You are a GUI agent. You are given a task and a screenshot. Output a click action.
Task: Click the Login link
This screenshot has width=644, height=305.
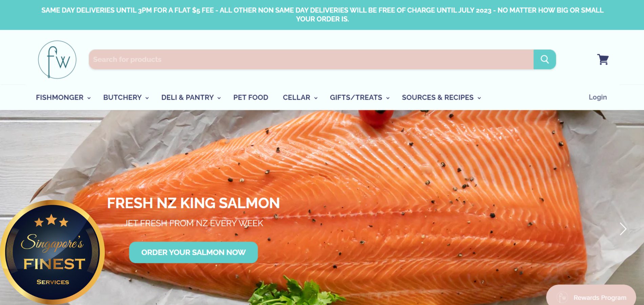[x=598, y=97]
